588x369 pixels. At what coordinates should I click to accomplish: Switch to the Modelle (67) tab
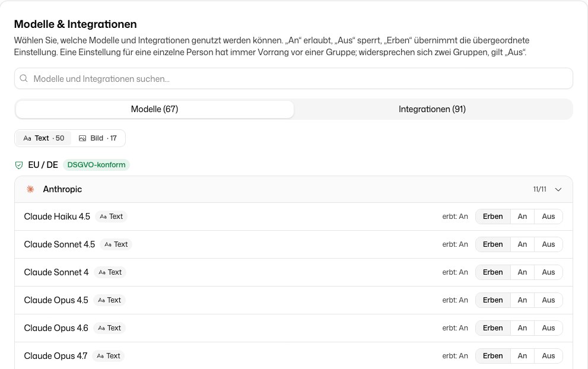[x=154, y=109]
